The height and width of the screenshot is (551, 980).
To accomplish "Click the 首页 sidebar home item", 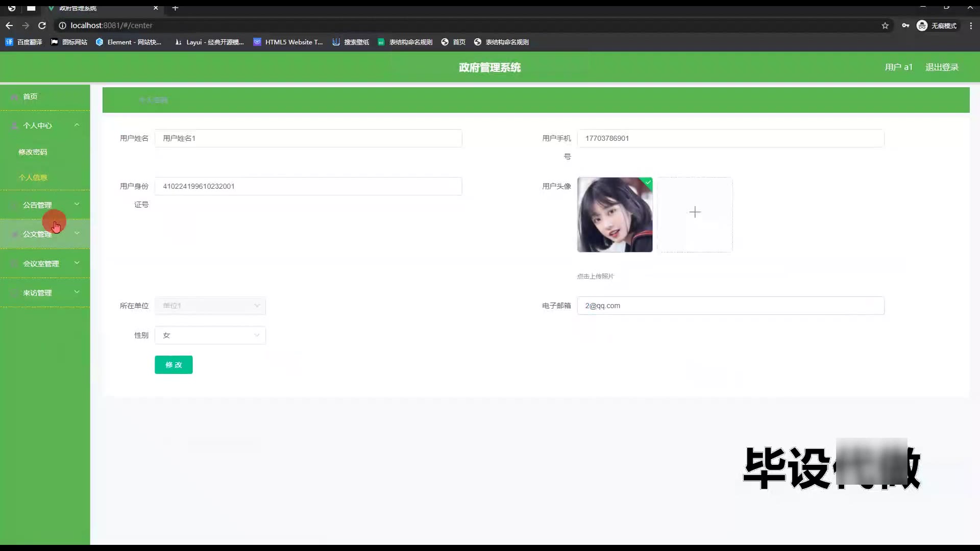I will tap(31, 96).
